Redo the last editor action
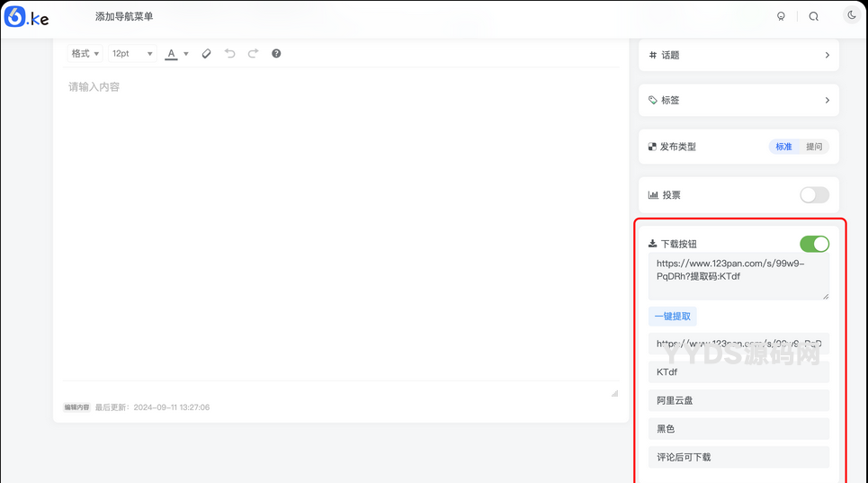 [x=253, y=54]
